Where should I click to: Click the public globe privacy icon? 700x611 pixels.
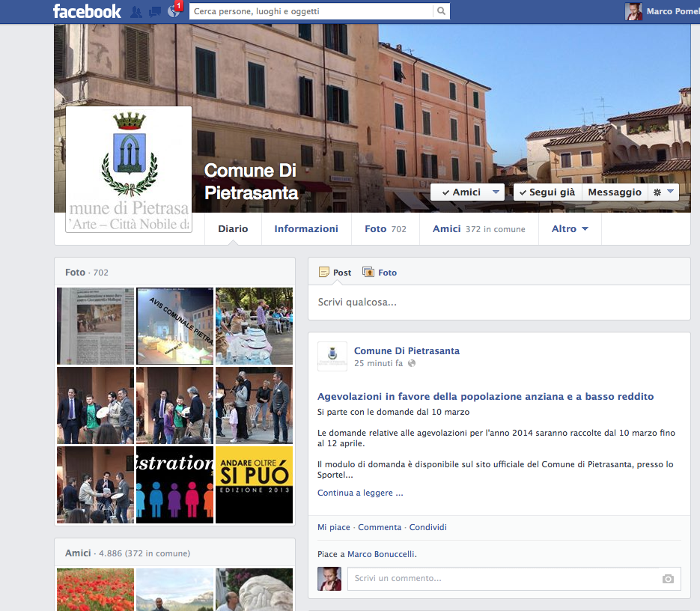click(x=412, y=363)
